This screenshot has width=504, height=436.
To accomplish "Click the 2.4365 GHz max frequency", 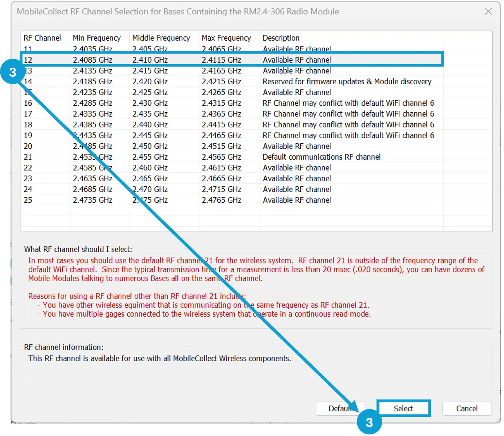I will coord(221,114).
